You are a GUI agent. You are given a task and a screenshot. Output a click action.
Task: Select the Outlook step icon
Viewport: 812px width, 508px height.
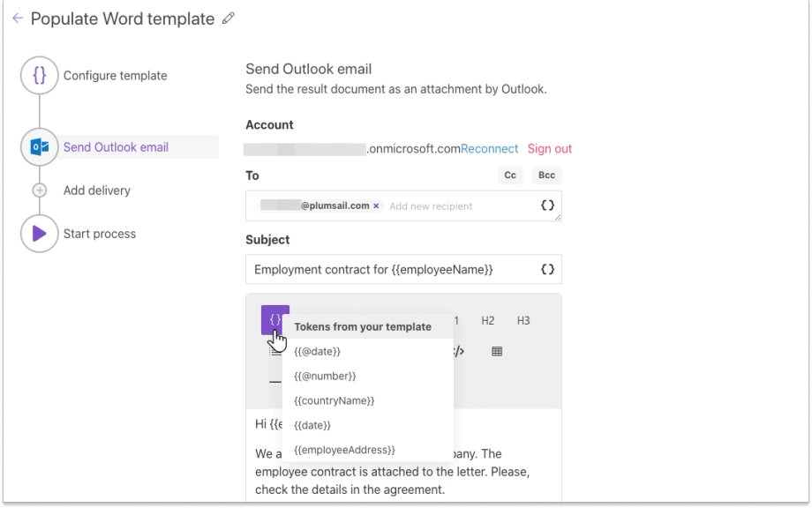click(x=40, y=147)
